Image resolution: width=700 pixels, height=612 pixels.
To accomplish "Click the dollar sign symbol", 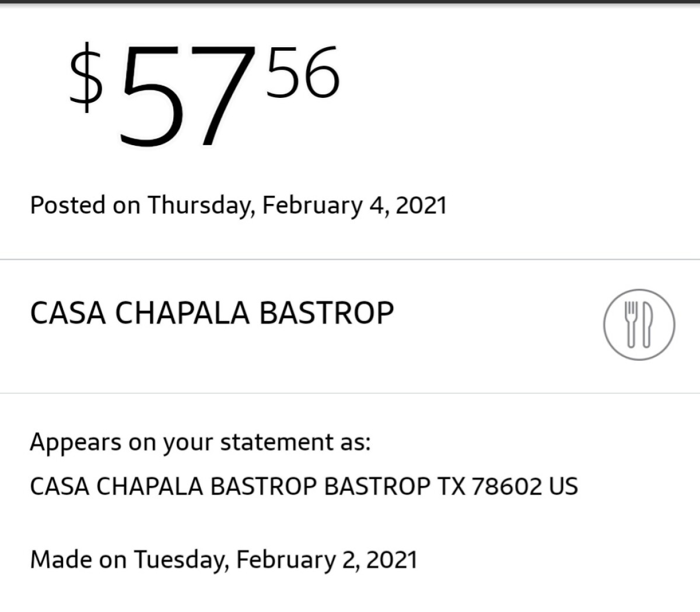I will click(86, 79).
